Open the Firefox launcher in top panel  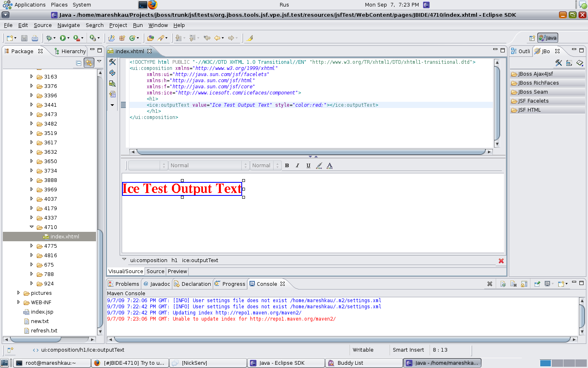[153, 5]
